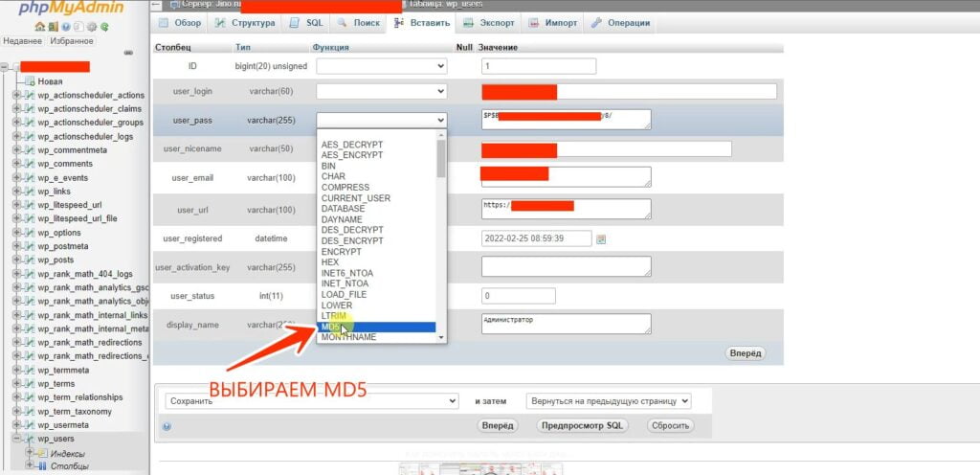The image size is (980, 475).
Task: Click the Сбросить button
Action: point(670,426)
